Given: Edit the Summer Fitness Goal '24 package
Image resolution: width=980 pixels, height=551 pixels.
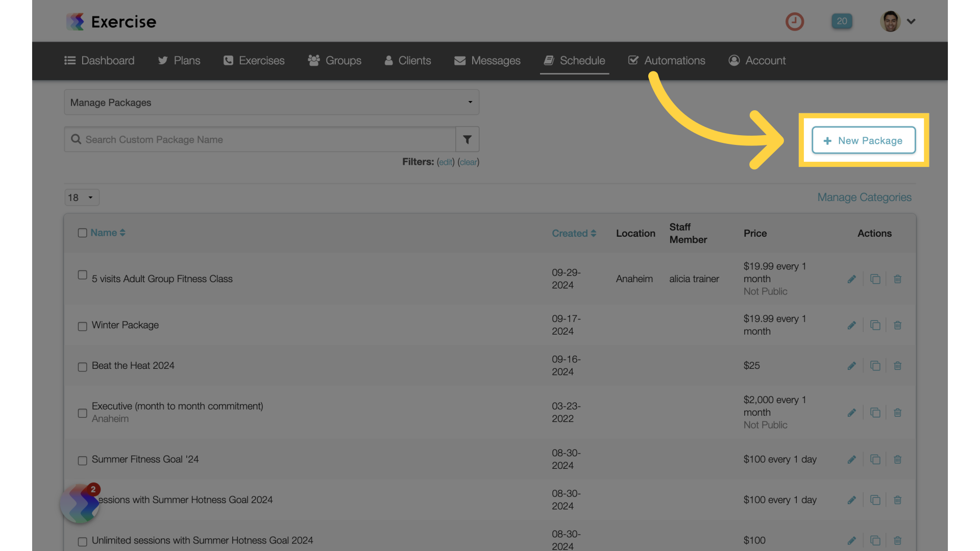Looking at the screenshot, I should [851, 460].
